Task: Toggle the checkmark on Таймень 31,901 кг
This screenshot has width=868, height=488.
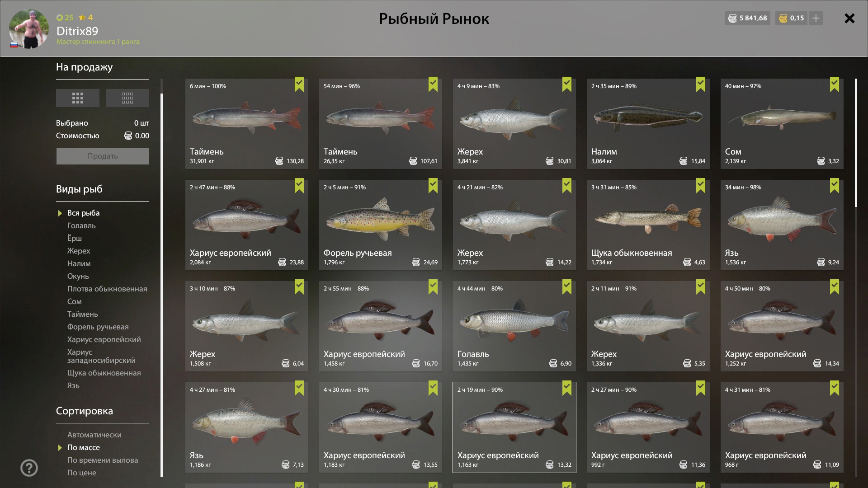Action: tap(299, 84)
